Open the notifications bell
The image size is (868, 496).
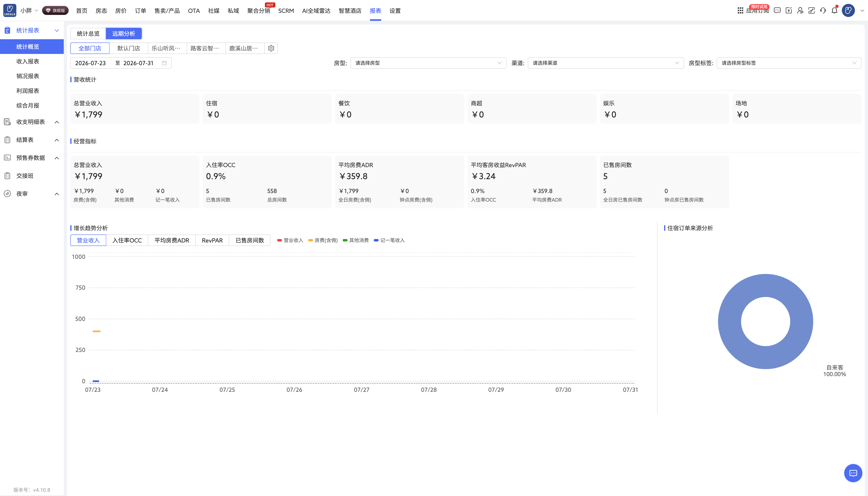click(834, 11)
